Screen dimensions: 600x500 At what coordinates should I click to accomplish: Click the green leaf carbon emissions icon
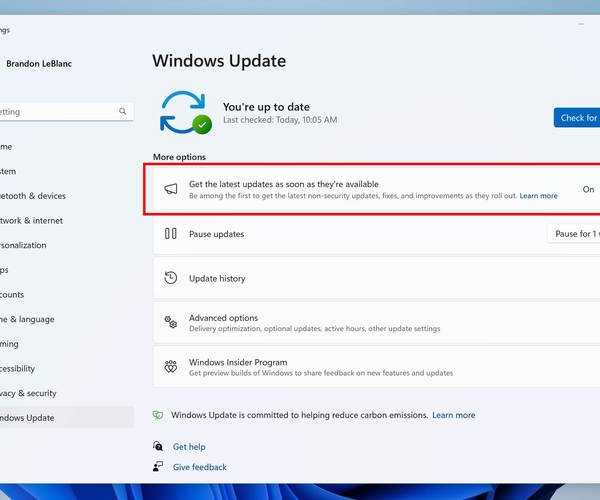point(158,415)
